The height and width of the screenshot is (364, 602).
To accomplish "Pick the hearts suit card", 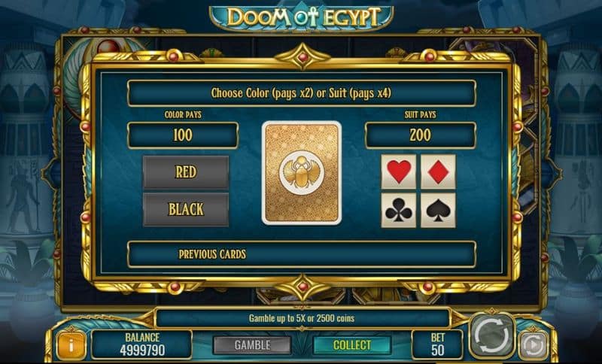I will [399, 171].
